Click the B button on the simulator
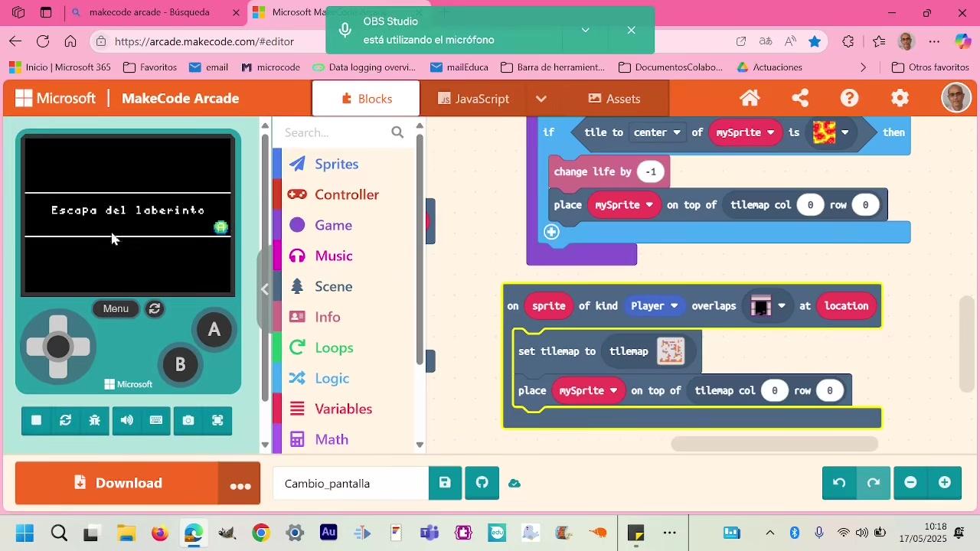 point(181,364)
